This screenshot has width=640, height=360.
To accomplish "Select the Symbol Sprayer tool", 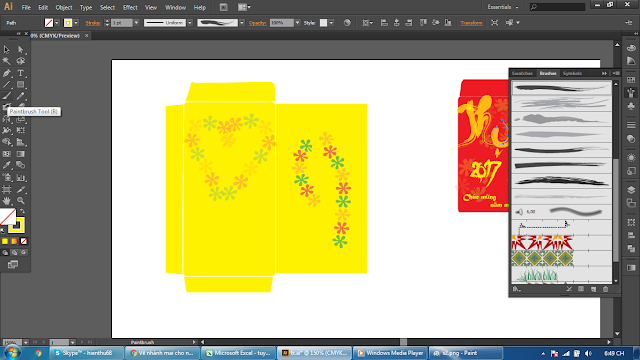I will (x=7, y=178).
